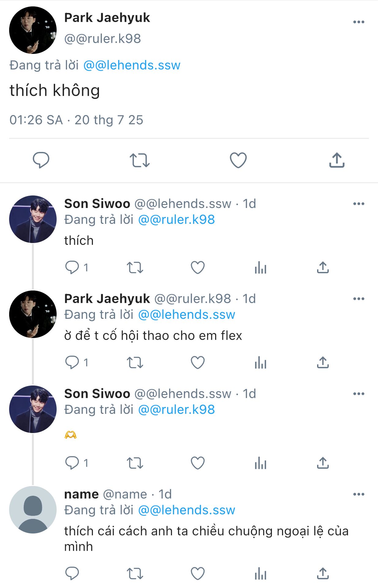Open more options on Son Siwoo's "thích" reply
Screen dimensions: 378x588
(358, 204)
